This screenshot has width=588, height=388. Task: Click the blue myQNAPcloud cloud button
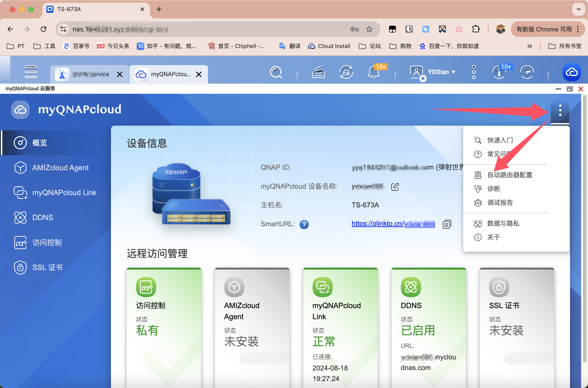572,72
